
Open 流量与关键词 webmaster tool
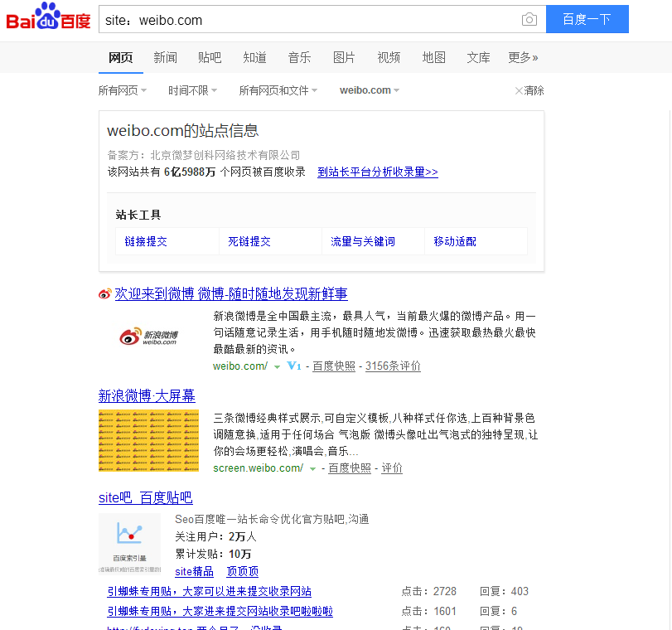point(363,241)
